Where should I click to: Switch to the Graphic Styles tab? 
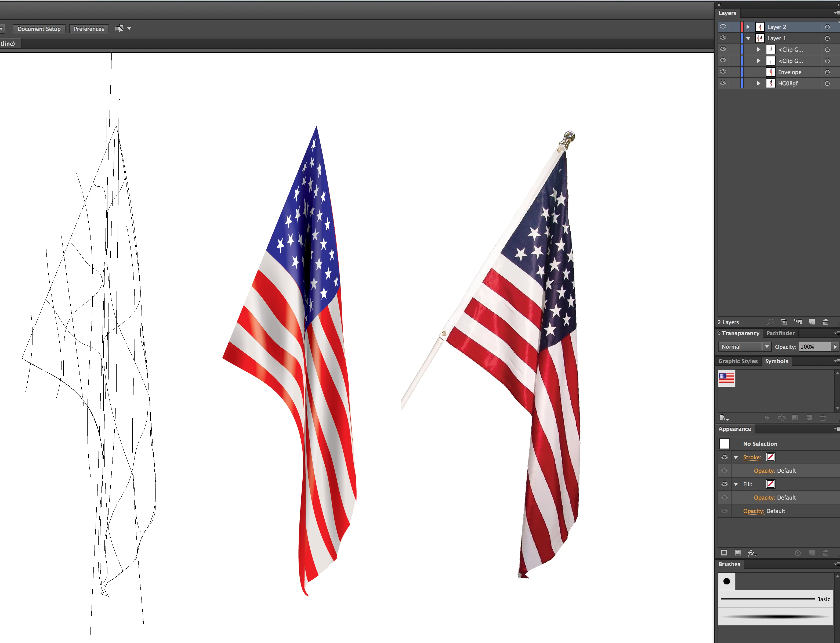(x=738, y=361)
